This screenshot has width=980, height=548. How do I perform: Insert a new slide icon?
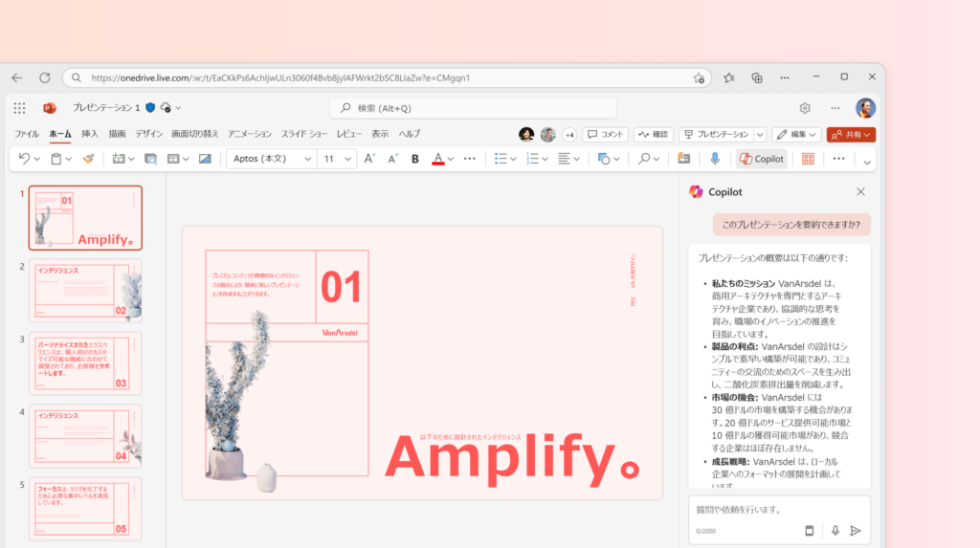(x=118, y=159)
